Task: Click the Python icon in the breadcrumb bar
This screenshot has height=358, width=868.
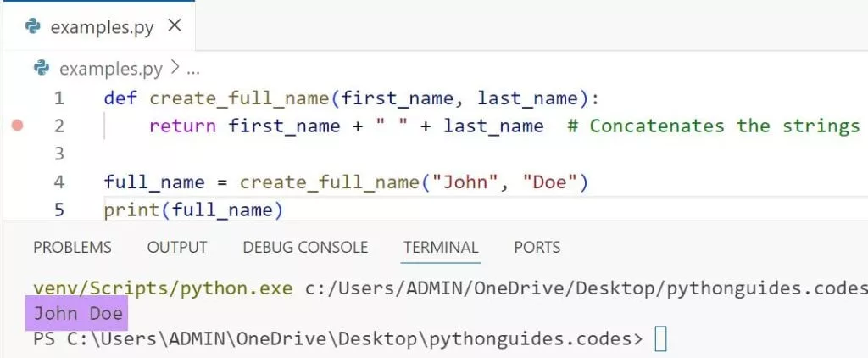Action: 41,68
